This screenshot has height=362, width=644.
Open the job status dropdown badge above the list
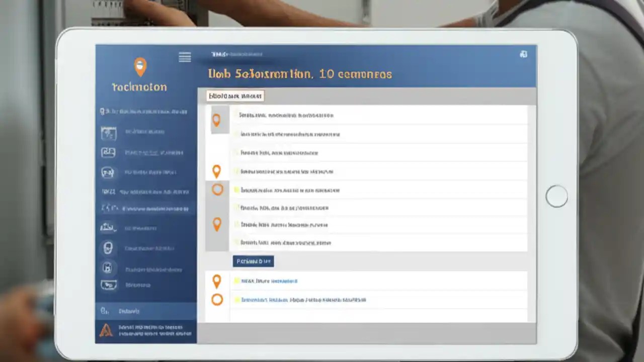(235, 96)
